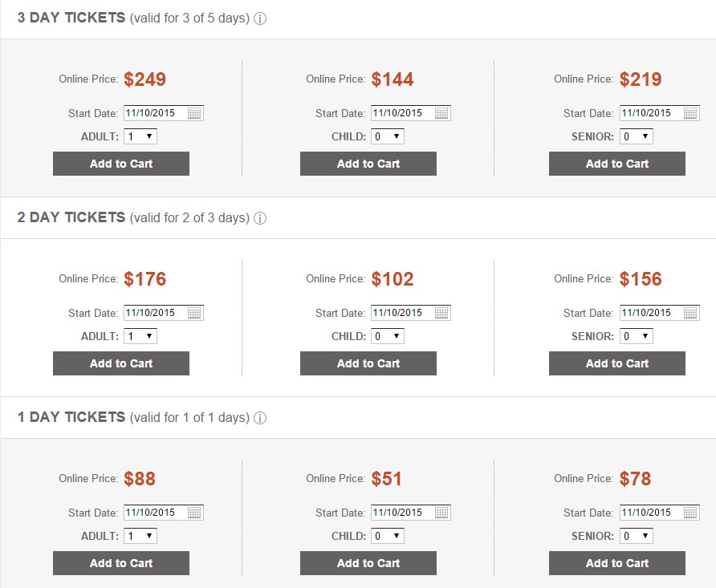
Task: Expand ADULT quantity dropdown for 1 Day tickets
Action: (140, 536)
